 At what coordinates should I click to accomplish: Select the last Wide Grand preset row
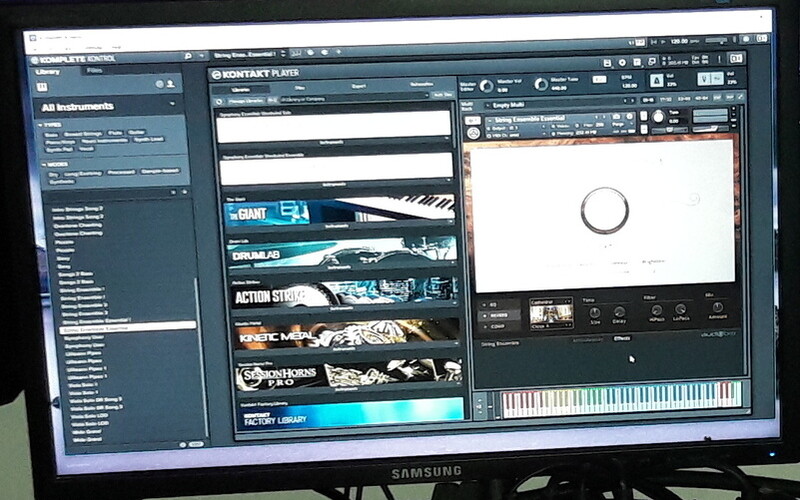pos(87,440)
